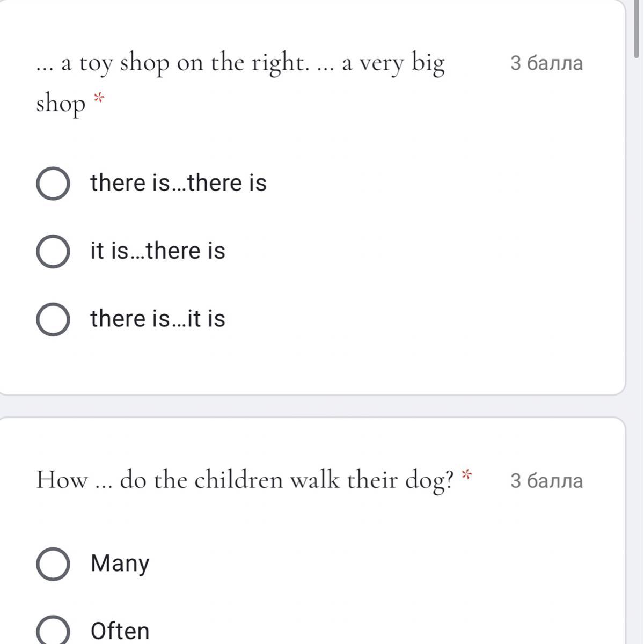The width and height of the screenshot is (644, 644).
Task: Click the toy shop question title text
Action: click(240, 63)
